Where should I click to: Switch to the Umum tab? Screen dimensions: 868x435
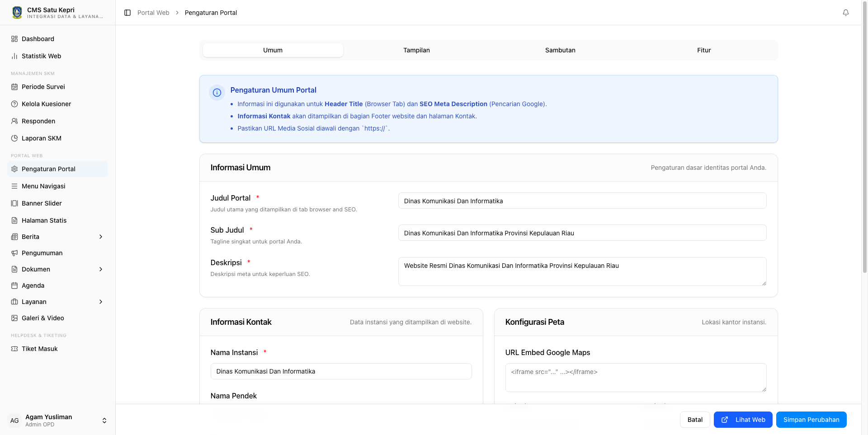[273, 50]
